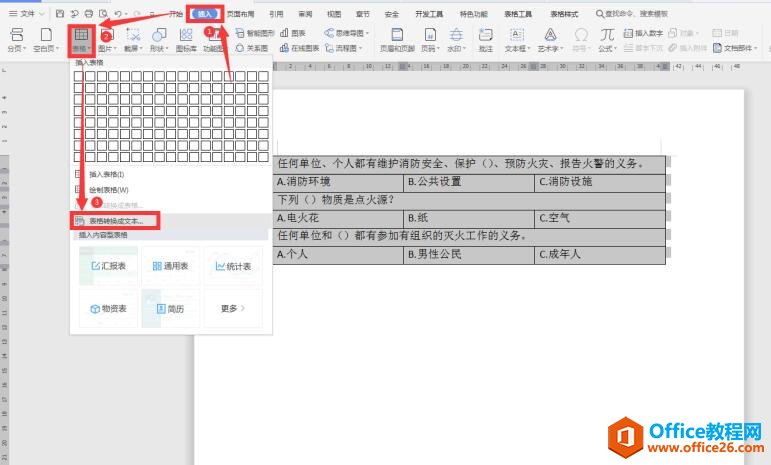Open the 审阅 tab
This screenshot has height=465, width=771.
(305, 14)
